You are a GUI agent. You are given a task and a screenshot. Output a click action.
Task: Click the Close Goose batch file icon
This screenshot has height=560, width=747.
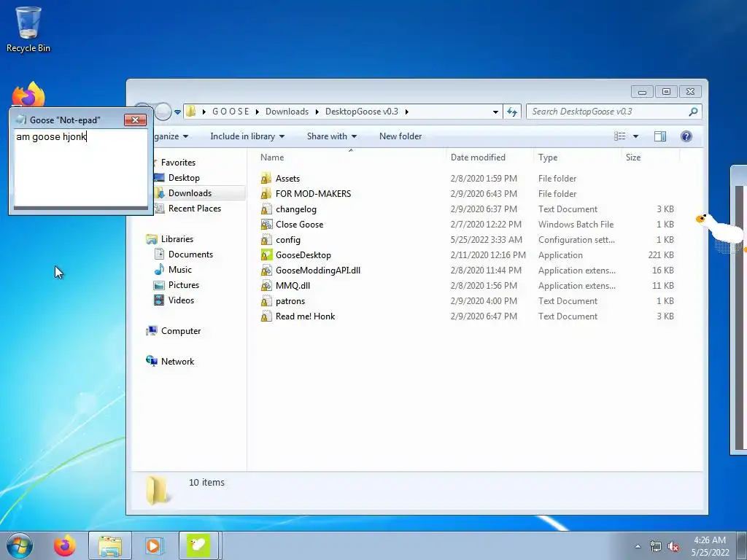click(x=266, y=225)
